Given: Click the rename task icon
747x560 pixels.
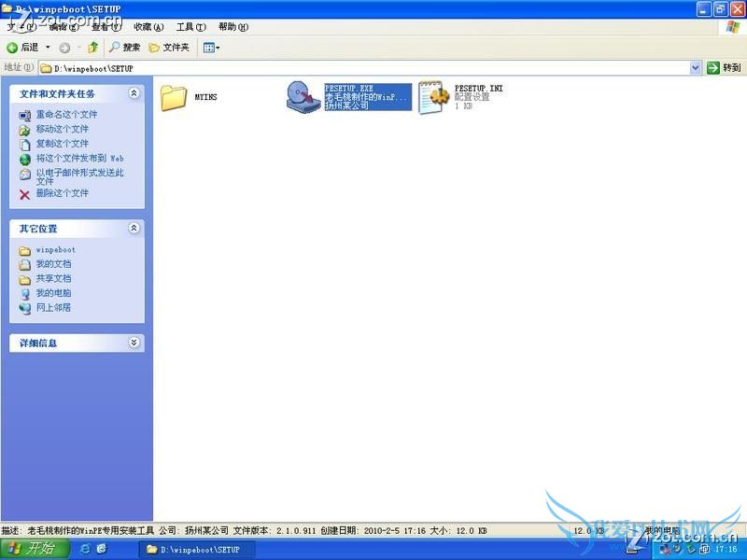Looking at the screenshot, I should pos(25,115).
